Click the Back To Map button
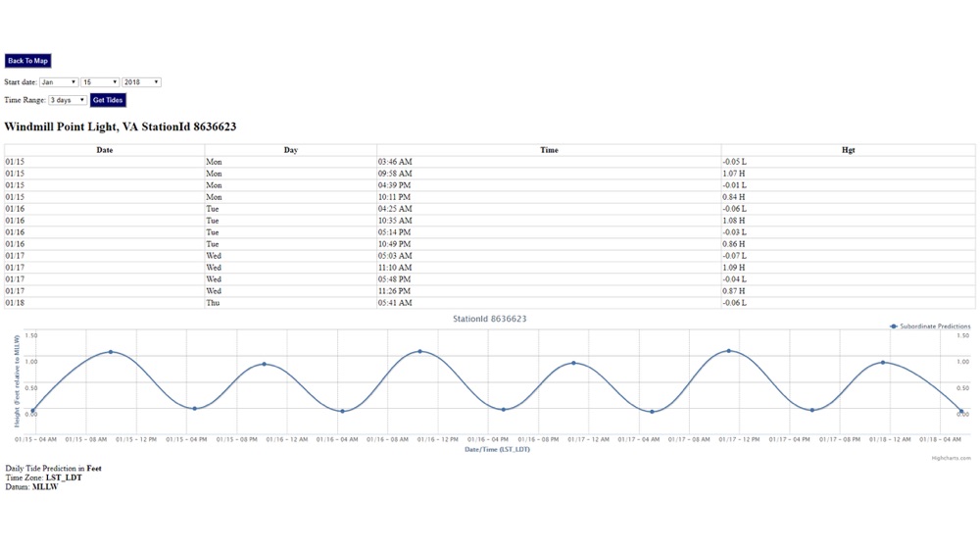Image resolution: width=980 pixels, height=552 pixels. 28,61
